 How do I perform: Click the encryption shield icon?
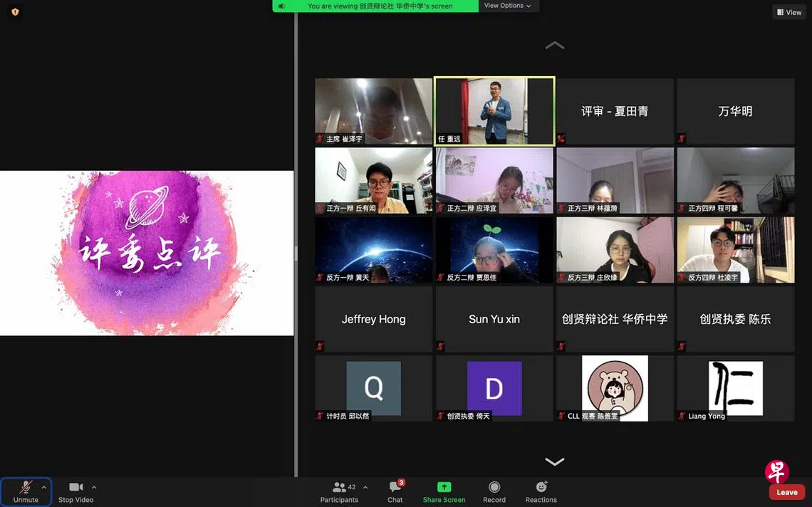(x=15, y=12)
